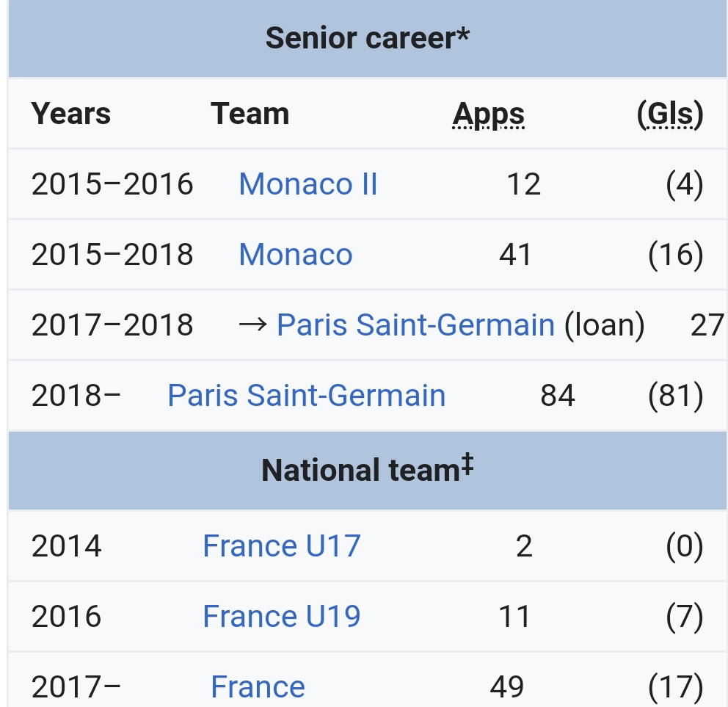Open the France U19 link
728x707 pixels.
point(282,617)
